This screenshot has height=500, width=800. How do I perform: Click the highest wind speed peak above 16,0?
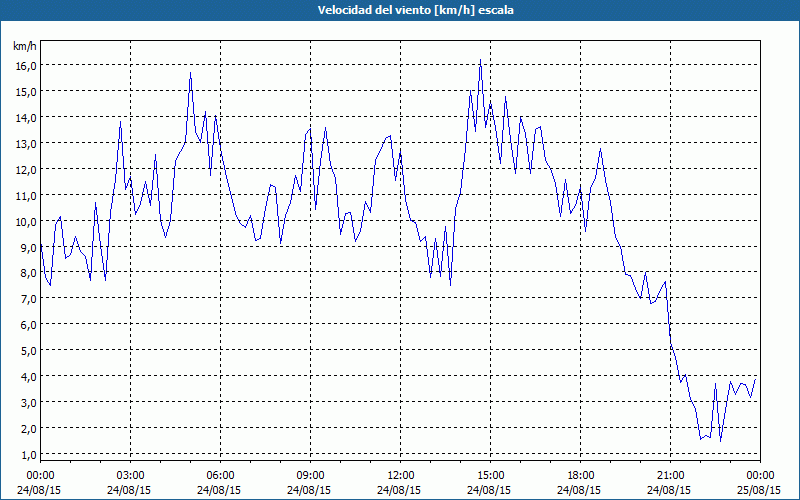coord(480,60)
